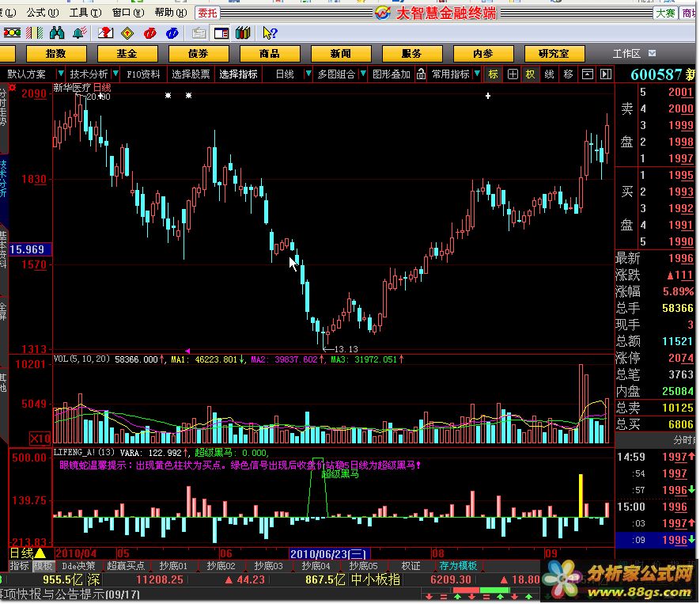Open the 研究室 research room section

click(554, 54)
